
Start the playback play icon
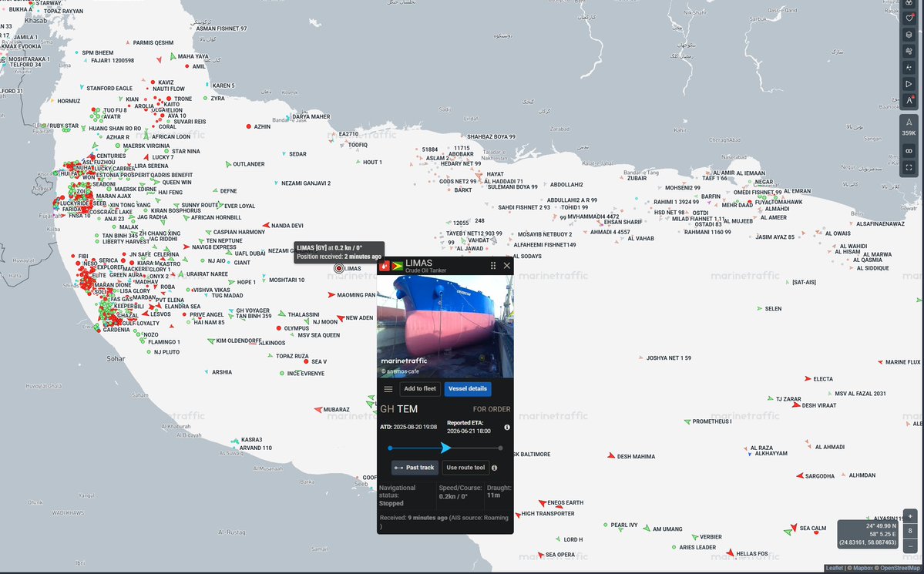point(909,84)
